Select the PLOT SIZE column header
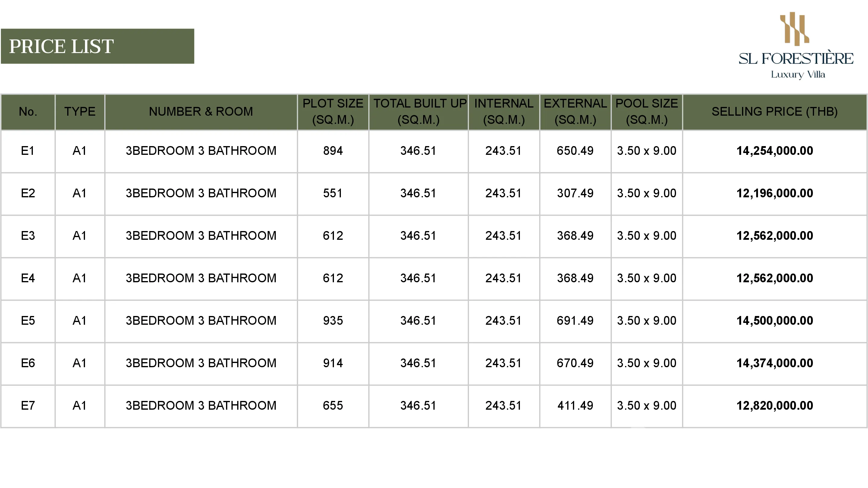The width and height of the screenshot is (868, 488). point(332,111)
